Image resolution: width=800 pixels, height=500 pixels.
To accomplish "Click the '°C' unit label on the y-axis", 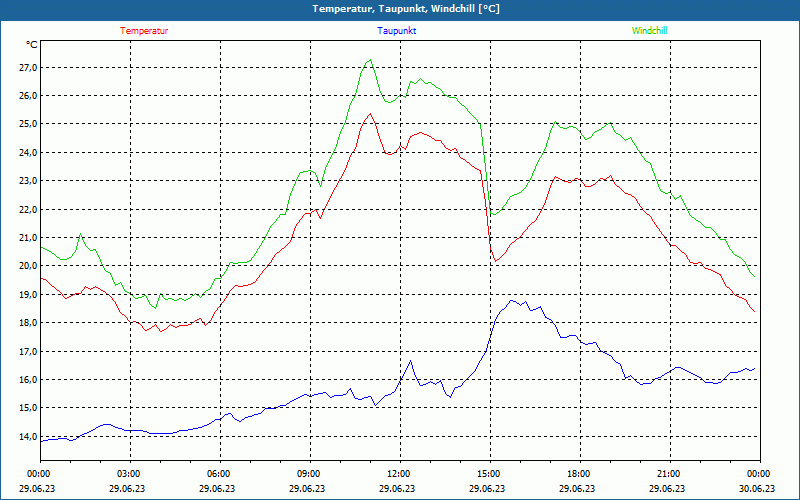I will pyautogui.click(x=32, y=45).
